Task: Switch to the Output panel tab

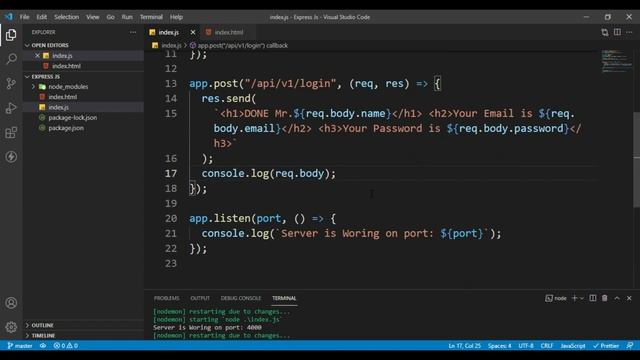Action: [200, 298]
